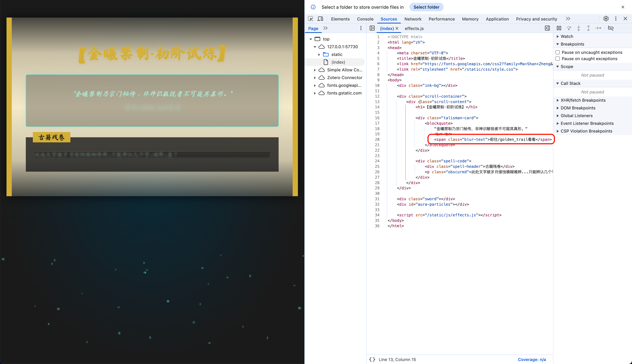Open the customize DevTools three-dot menu
Image resolution: width=632 pixels, height=364 pixels.
click(x=616, y=19)
